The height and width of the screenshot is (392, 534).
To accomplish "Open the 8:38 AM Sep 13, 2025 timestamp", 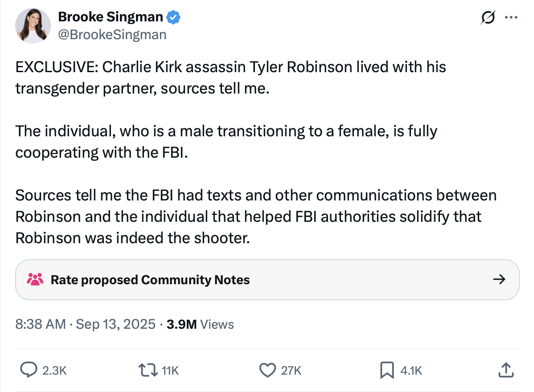I will pos(86,324).
